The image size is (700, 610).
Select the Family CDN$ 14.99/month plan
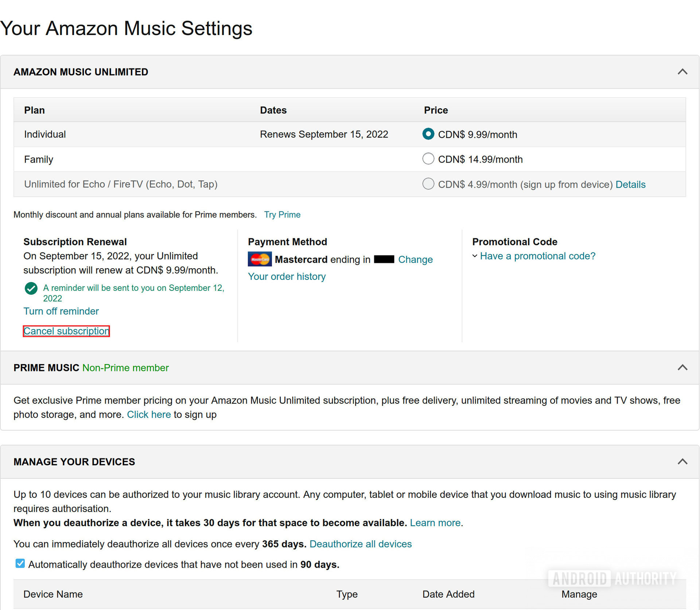coord(428,159)
